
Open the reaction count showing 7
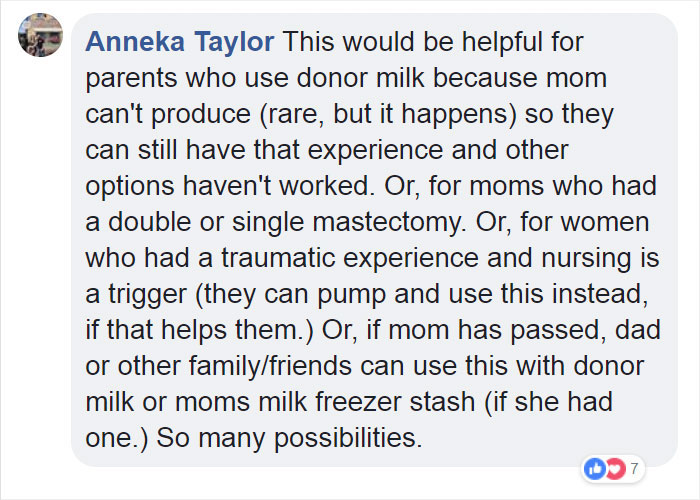pos(634,469)
